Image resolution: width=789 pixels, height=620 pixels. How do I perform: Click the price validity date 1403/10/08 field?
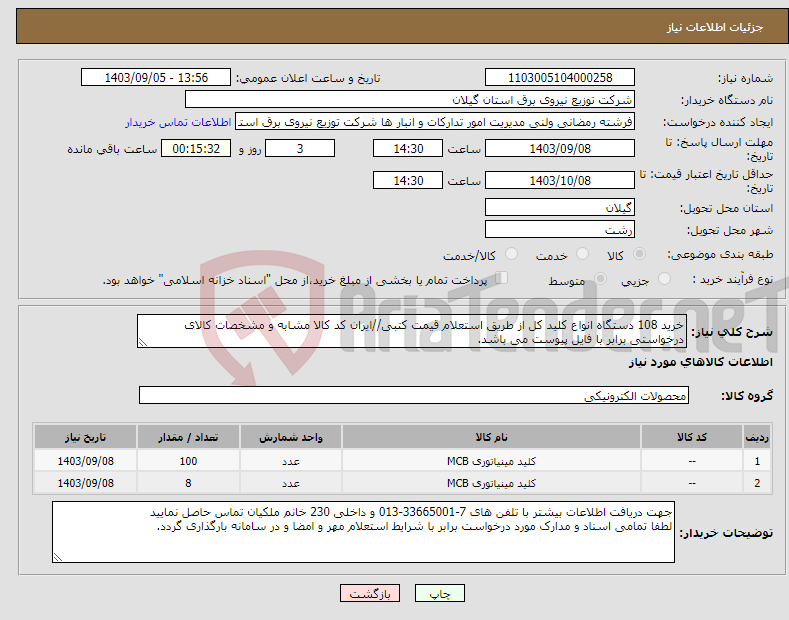pos(560,180)
